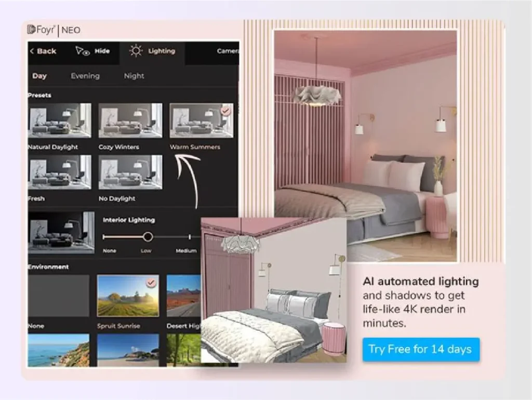Click the Lighting sun icon
Screen dimensions: 532x400
(x=136, y=51)
